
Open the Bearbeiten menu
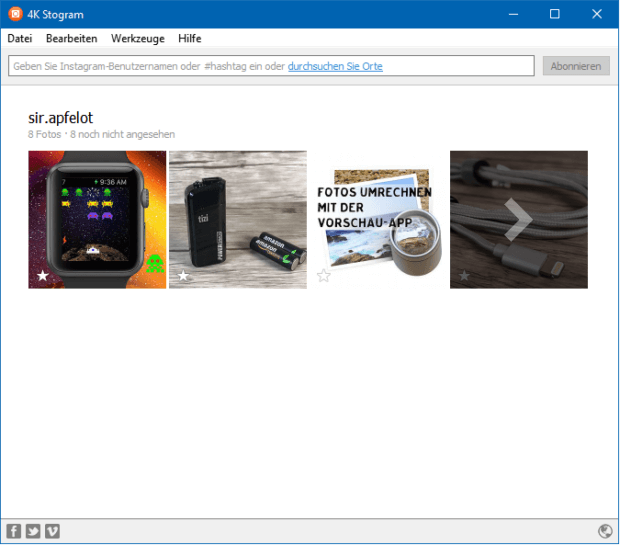click(x=71, y=38)
